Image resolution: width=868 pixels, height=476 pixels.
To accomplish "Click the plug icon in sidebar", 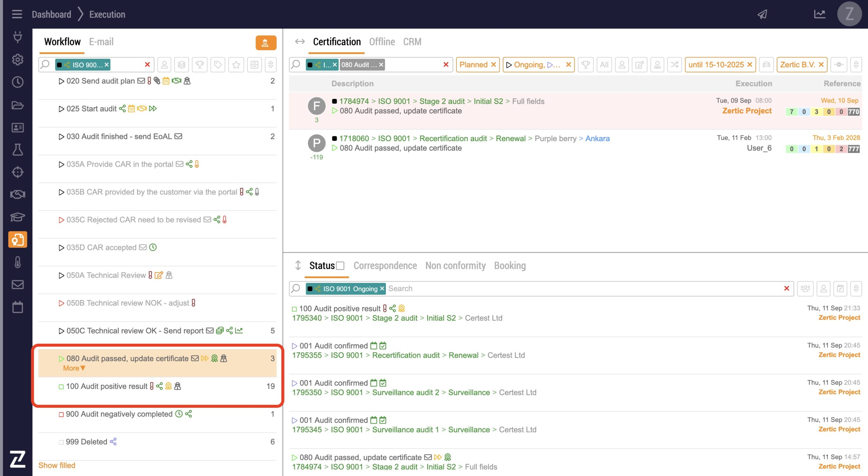I will [18, 37].
